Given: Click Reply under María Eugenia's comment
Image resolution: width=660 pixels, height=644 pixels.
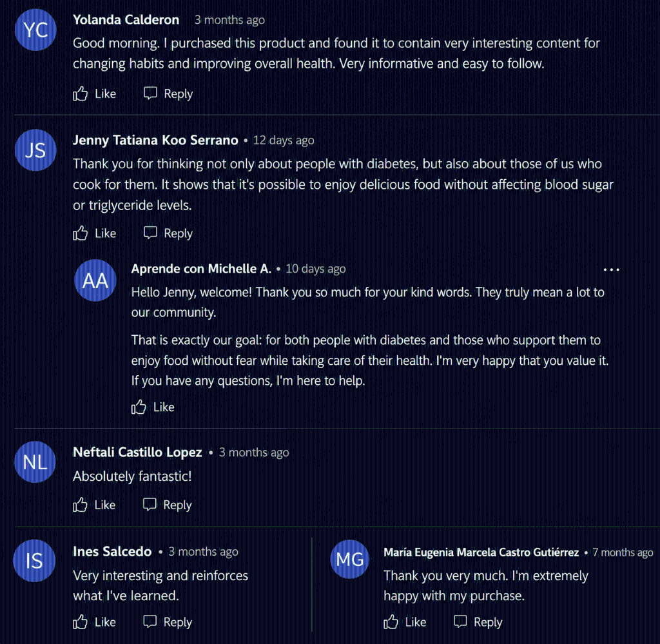Looking at the screenshot, I should point(478,621).
